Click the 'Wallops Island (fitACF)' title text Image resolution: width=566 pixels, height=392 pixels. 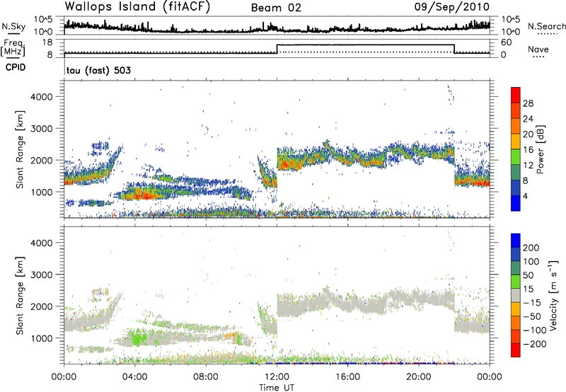[x=137, y=6]
